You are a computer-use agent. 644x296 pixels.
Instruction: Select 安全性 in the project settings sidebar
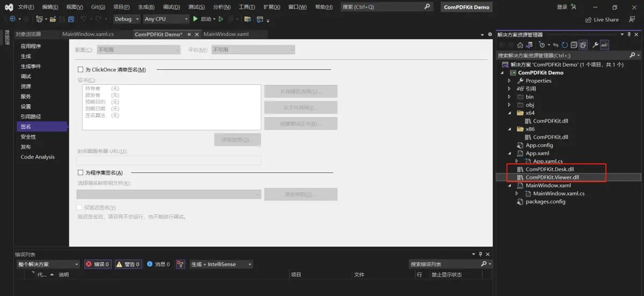[28, 137]
